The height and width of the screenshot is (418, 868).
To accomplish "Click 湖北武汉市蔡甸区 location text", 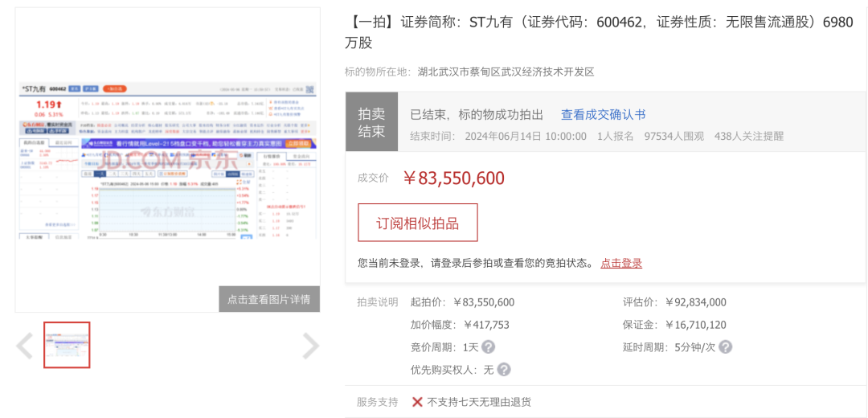I will tap(506, 72).
